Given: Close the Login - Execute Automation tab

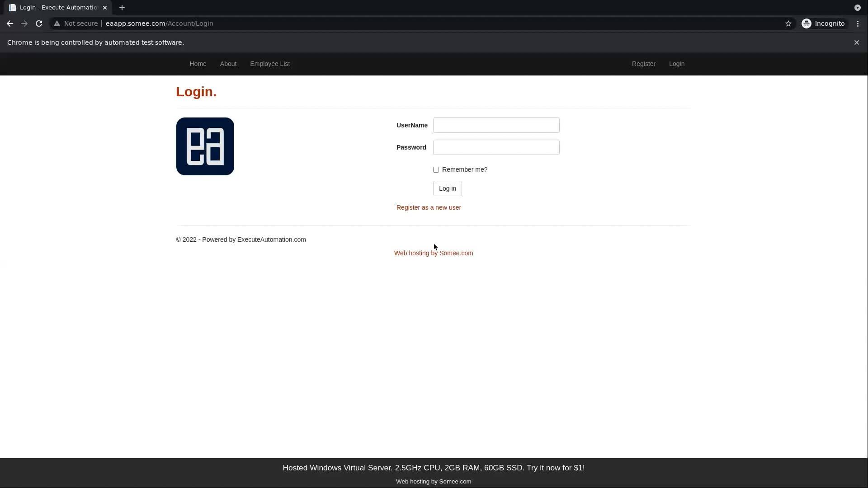Looking at the screenshot, I should pyautogui.click(x=105, y=8).
